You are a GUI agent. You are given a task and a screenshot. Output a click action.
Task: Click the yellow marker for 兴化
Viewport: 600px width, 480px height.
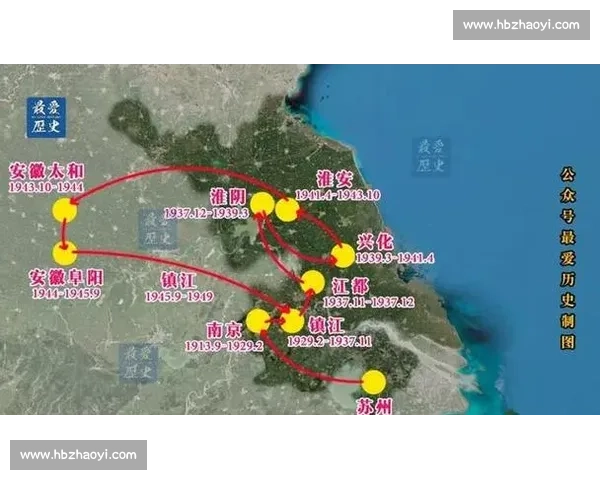tap(342, 256)
